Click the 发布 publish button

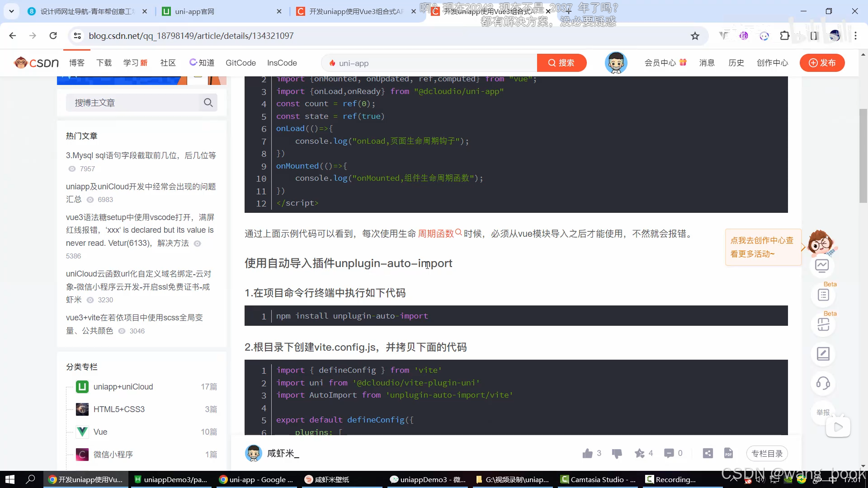822,63
